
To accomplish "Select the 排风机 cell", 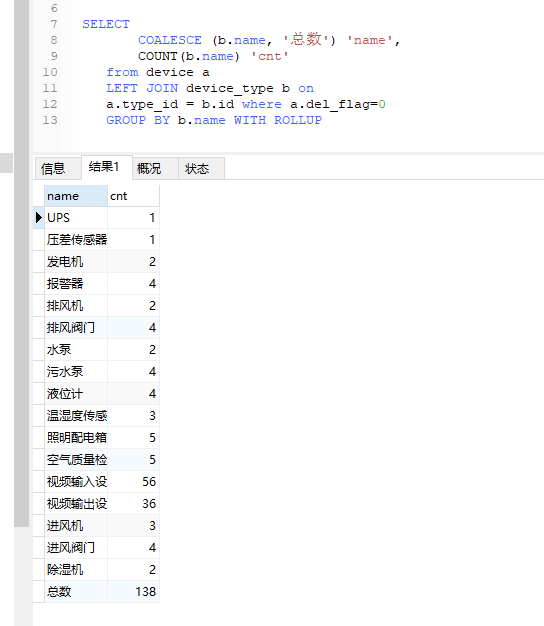I will (x=75, y=305).
